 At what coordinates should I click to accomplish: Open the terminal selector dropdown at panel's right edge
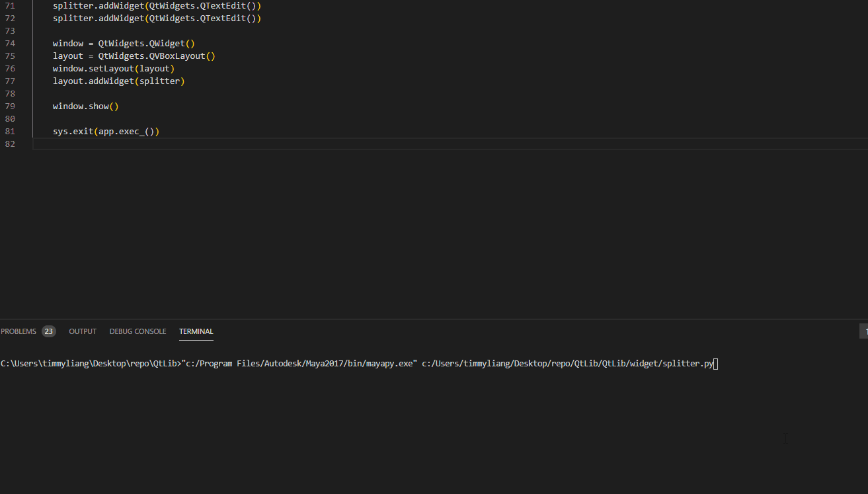click(x=864, y=331)
